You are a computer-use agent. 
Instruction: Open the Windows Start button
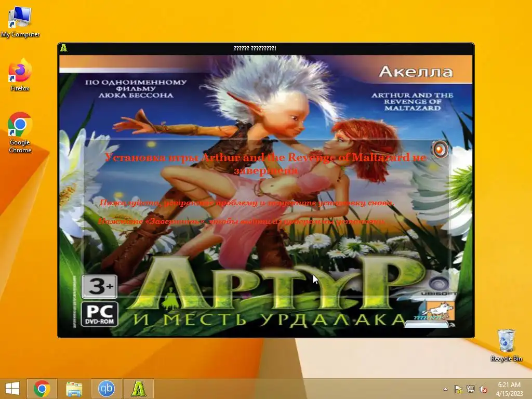12,389
